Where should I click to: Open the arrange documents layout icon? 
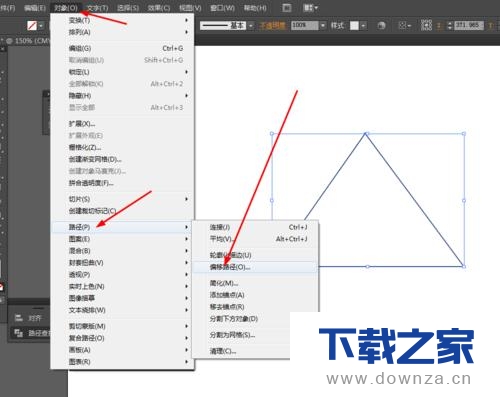coord(310,8)
